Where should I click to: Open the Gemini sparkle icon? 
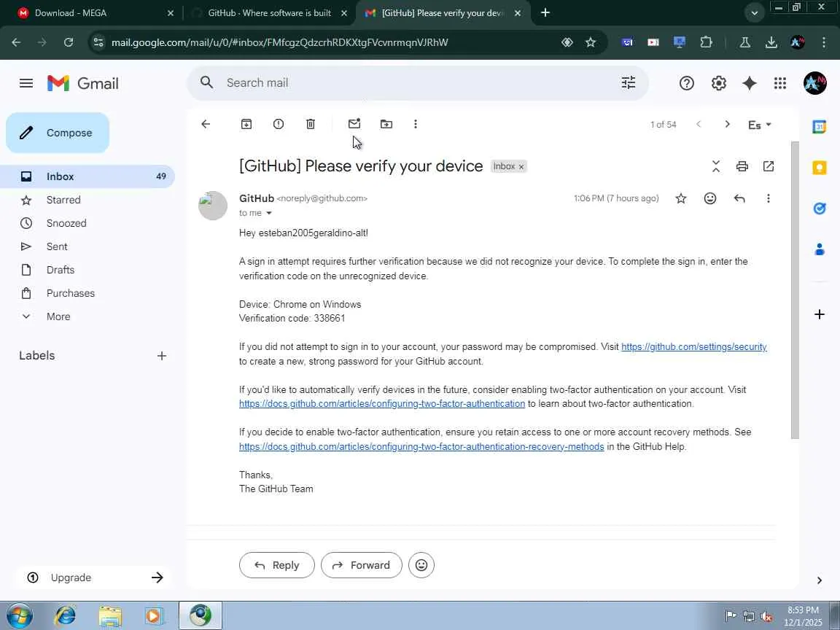750,83
